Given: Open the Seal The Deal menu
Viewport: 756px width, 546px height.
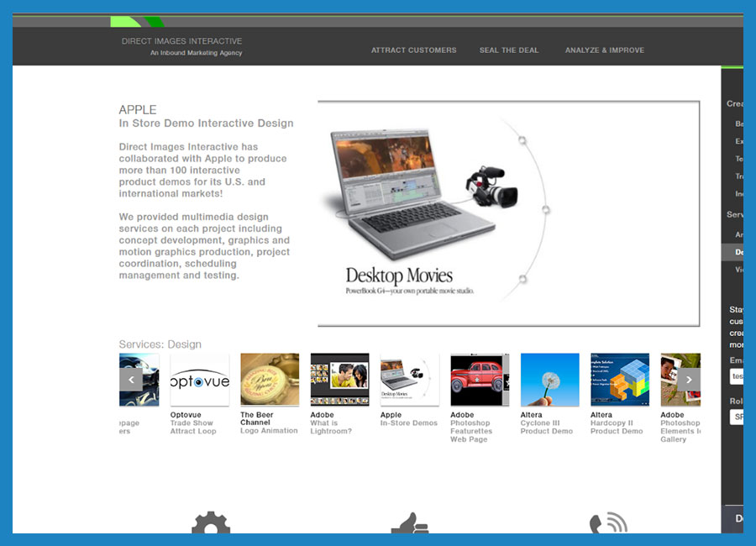Looking at the screenshot, I should point(509,50).
